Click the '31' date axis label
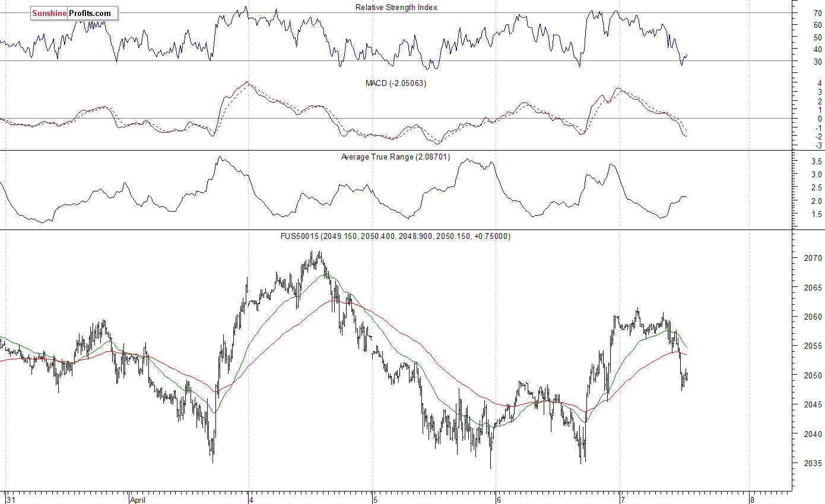Viewport: 825px width, 504px height. coord(11,499)
